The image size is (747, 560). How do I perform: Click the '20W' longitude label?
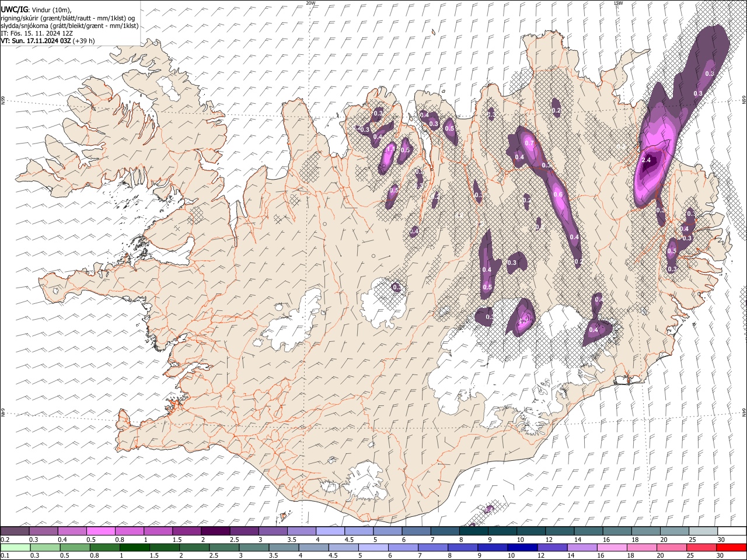tap(310, 3)
